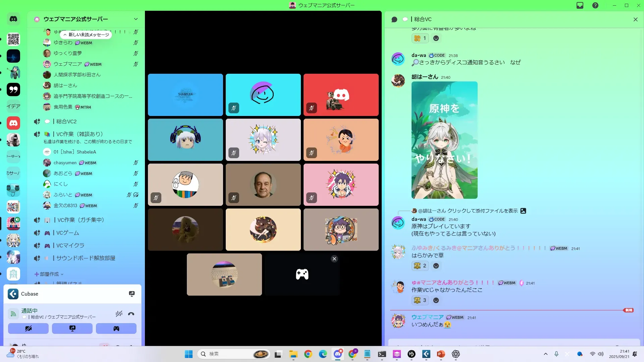Disconnect from the voice call
The height and width of the screenshot is (362, 644).
(x=131, y=314)
